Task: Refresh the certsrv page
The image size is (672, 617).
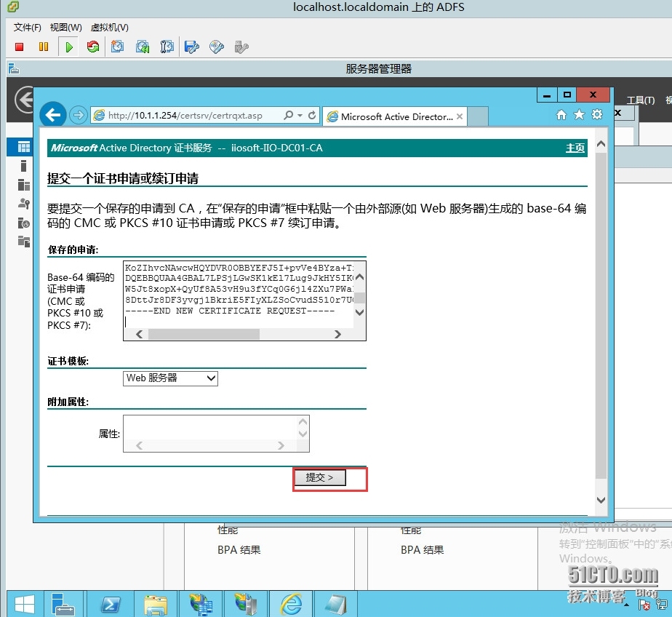Action: [312, 115]
